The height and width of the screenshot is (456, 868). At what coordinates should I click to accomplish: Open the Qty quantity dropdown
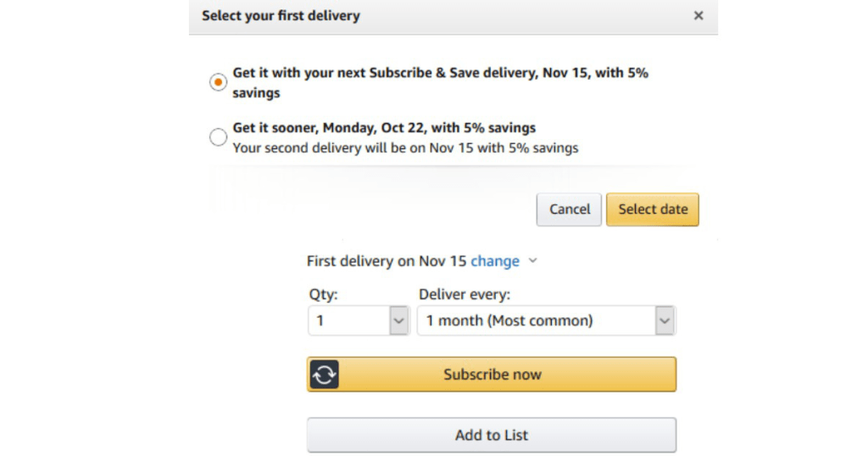[359, 320]
